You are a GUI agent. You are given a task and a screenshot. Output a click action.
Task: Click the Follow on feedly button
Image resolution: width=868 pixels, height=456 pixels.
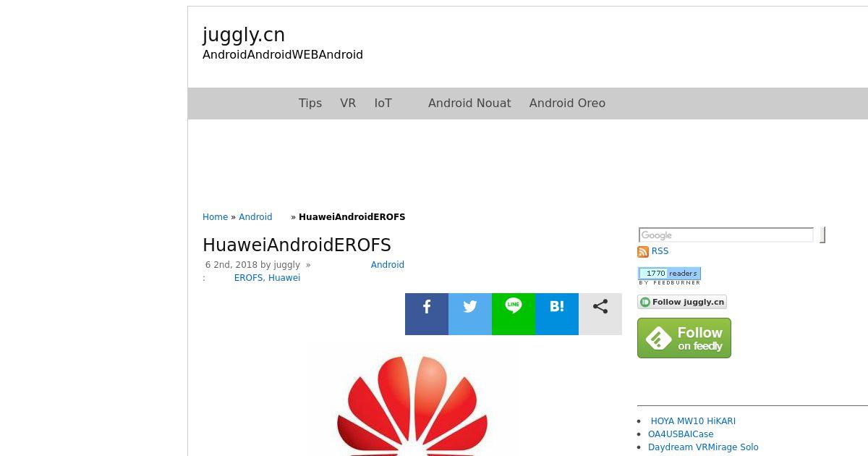684,338
